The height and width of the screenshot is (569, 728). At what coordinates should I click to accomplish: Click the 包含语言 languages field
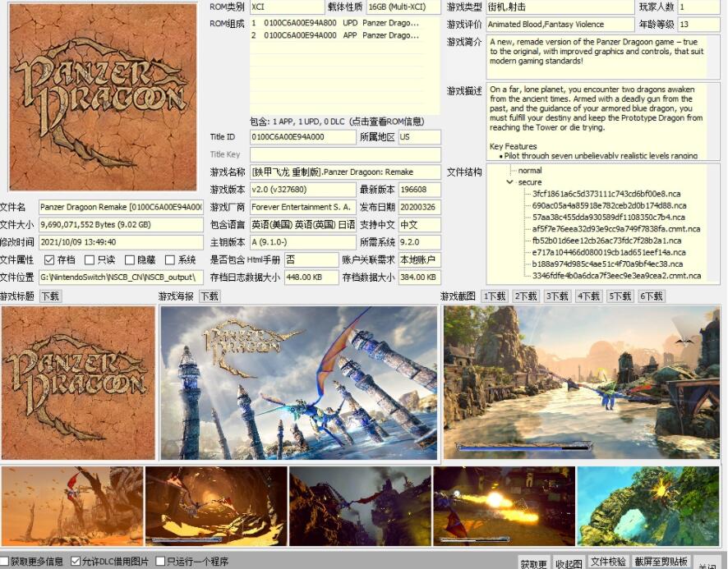click(302, 225)
